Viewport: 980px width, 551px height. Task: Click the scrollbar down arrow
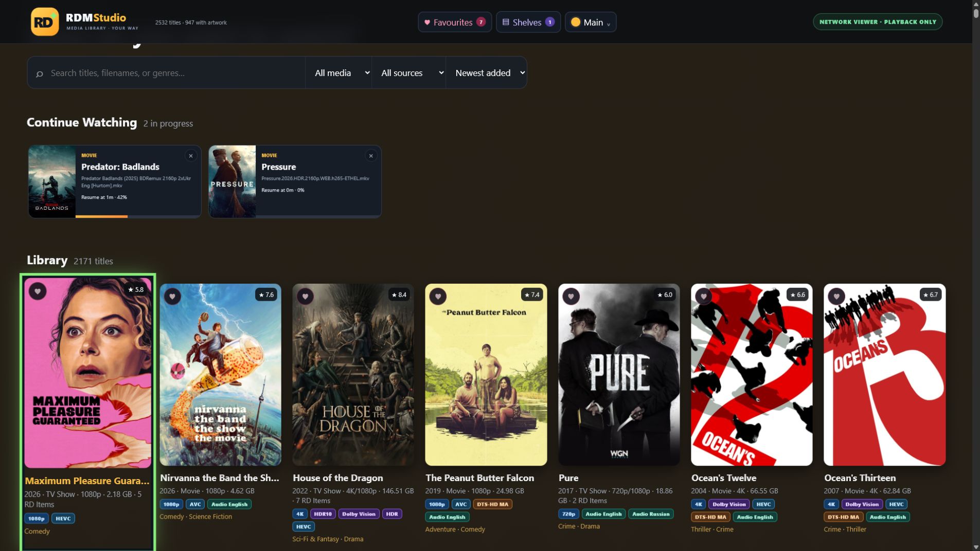point(976,547)
